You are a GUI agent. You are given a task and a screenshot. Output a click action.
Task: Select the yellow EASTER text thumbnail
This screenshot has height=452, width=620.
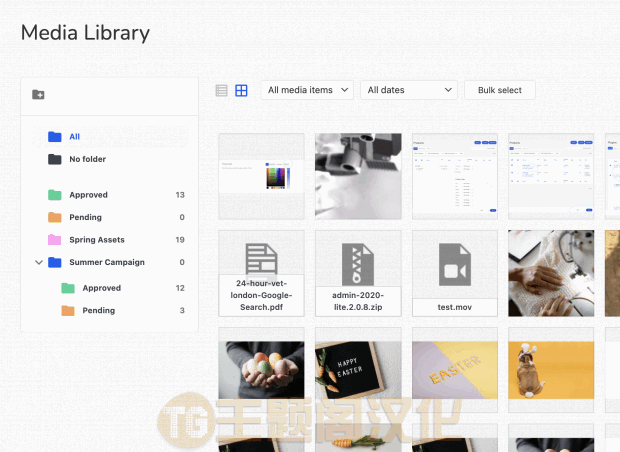pos(455,370)
